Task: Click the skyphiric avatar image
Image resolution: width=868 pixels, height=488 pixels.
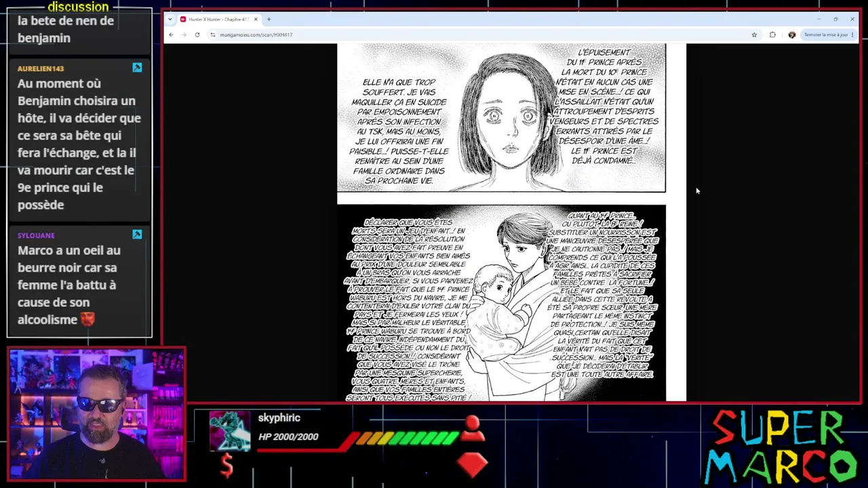Action: pos(230,431)
